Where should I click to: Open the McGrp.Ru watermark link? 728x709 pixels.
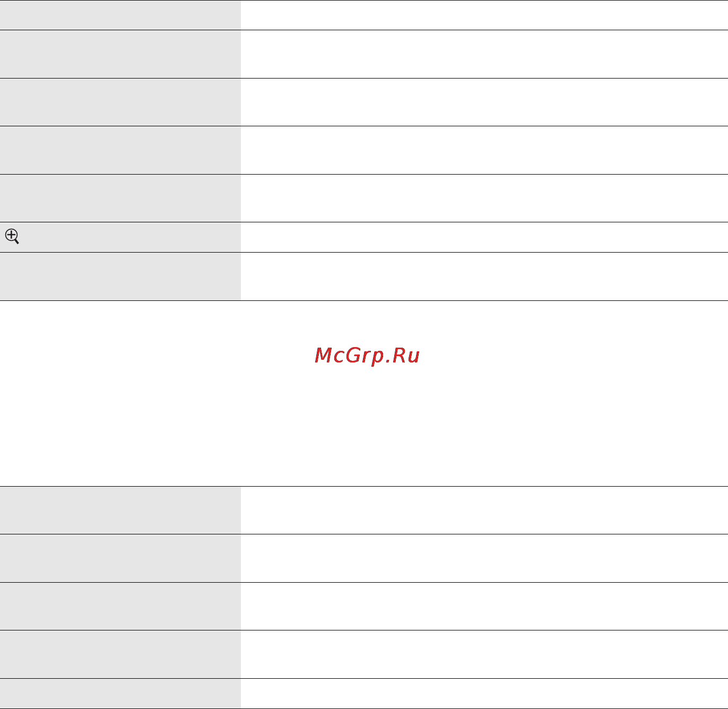pyautogui.click(x=367, y=356)
